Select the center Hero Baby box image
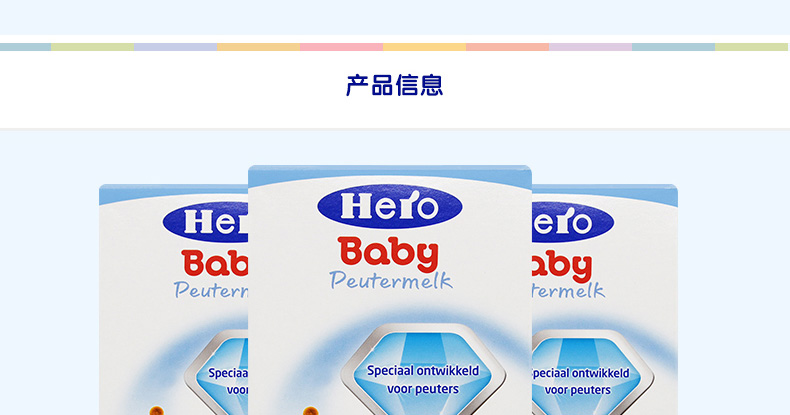 (x=390, y=290)
